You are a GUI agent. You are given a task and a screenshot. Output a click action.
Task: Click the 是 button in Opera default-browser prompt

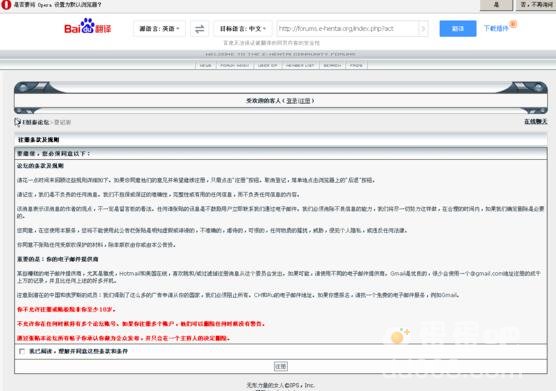(496, 5)
